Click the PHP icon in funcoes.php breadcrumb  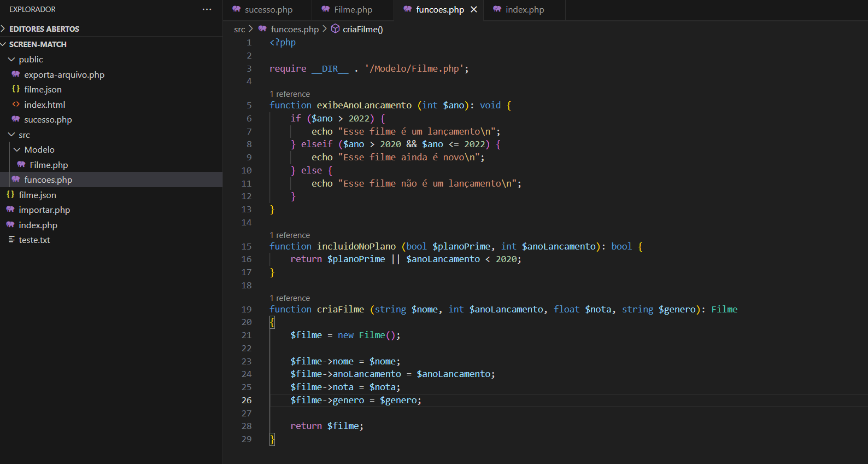click(262, 28)
